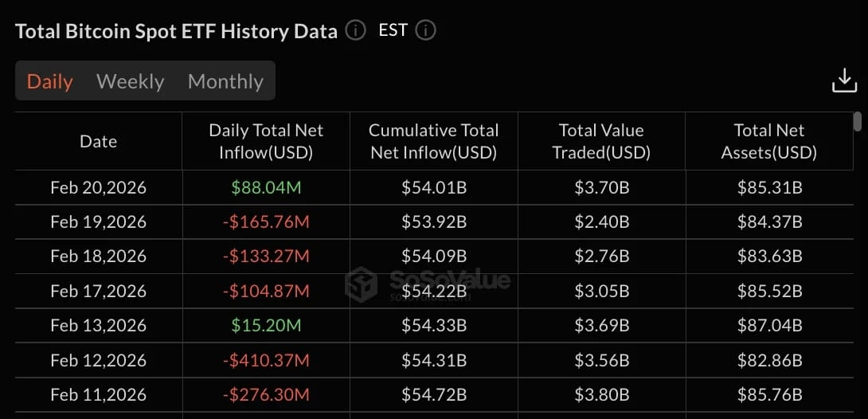Click the -$165.76M net inflow value
The image size is (868, 419).
tap(266, 222)
